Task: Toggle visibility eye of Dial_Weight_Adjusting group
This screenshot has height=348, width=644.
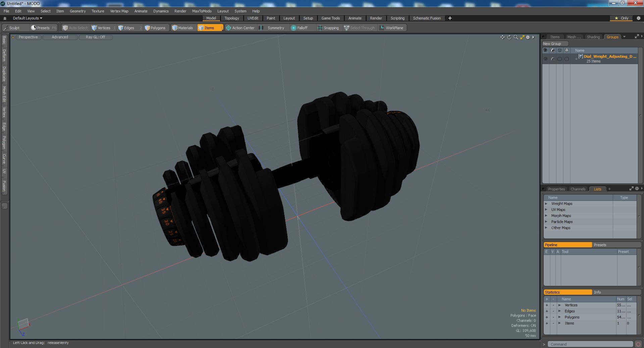Action: tap(545, 59)
